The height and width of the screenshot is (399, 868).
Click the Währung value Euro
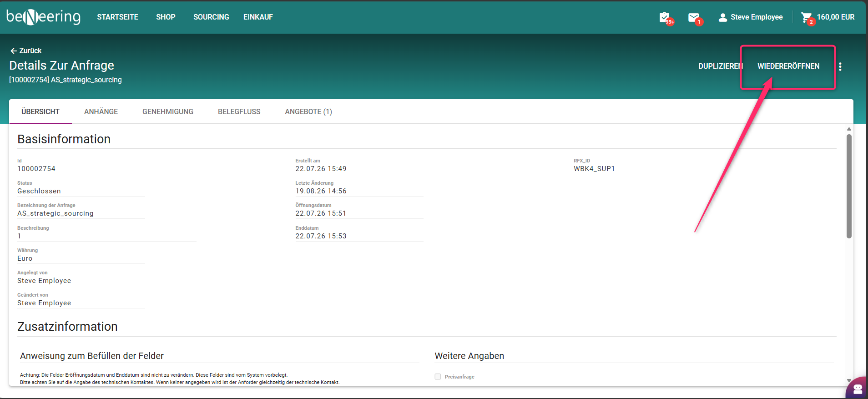25,258
